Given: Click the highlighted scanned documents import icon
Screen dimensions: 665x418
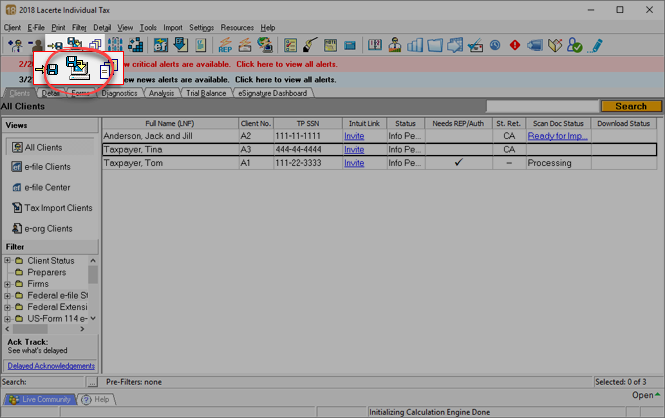Looking at the screenshot, I should 78,68.
